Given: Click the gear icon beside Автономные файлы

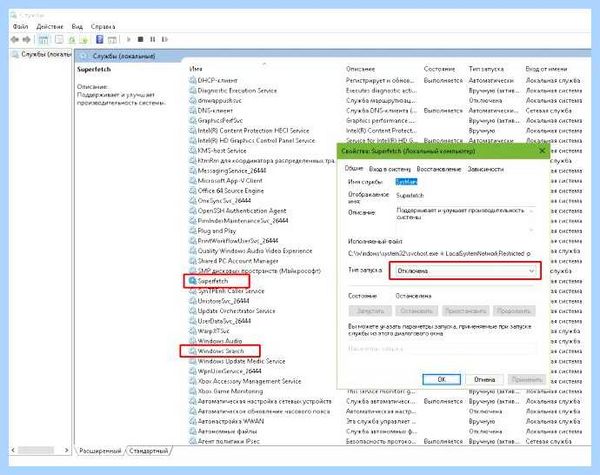Looking at the screenshot, I should [x=193, y=431].
